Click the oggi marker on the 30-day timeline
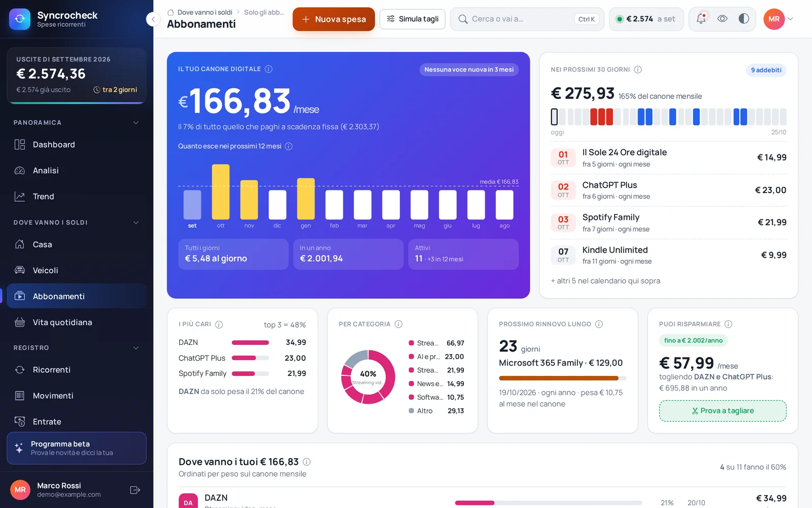 click(x=554, y=117)
